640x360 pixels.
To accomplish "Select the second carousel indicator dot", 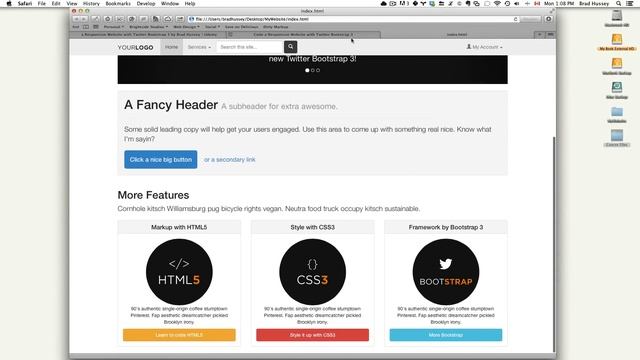I will point(313,70).
